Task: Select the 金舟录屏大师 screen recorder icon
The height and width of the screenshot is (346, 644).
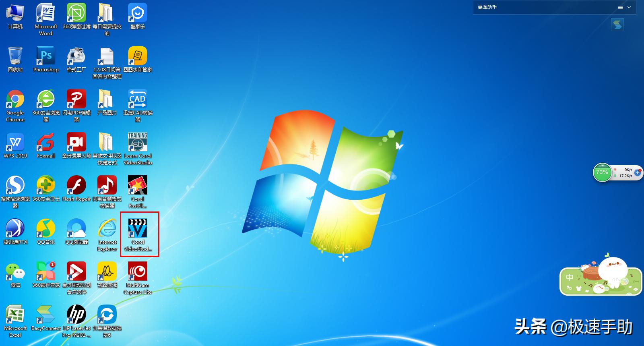Action: click(x=76, y=146)
